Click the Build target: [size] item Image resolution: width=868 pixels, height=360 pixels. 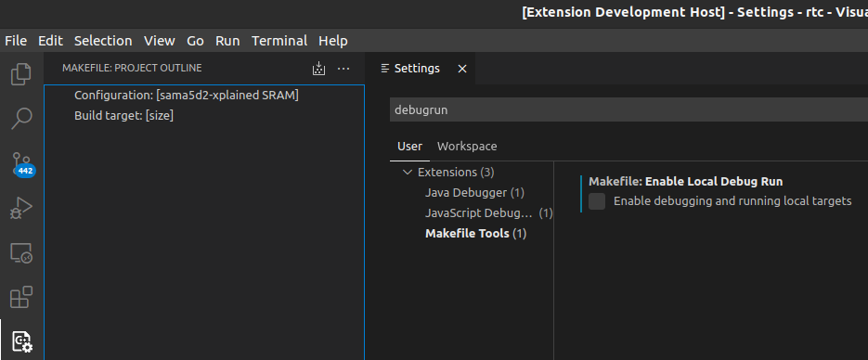[124, 116]
